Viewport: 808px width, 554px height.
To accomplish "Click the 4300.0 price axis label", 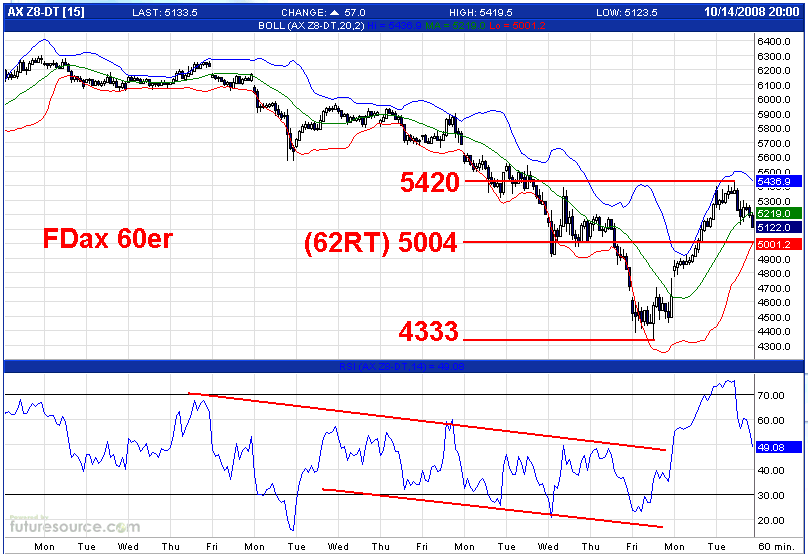I will 773,346.
